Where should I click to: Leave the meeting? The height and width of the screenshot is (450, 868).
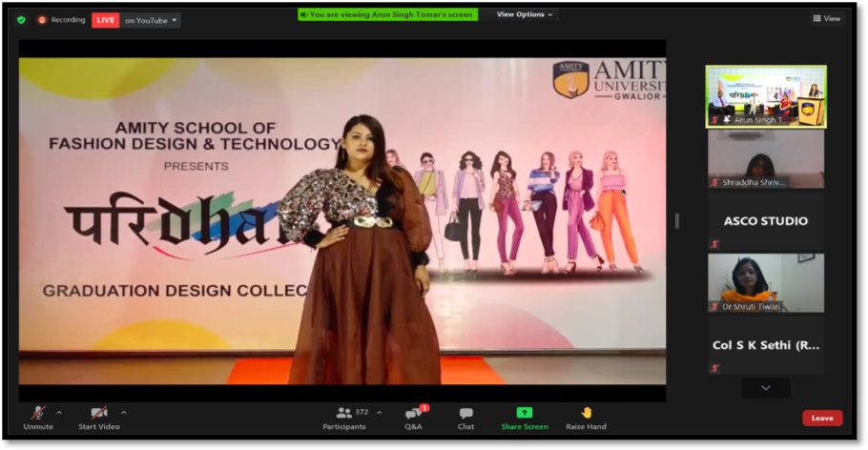click(x=822, y=418)
